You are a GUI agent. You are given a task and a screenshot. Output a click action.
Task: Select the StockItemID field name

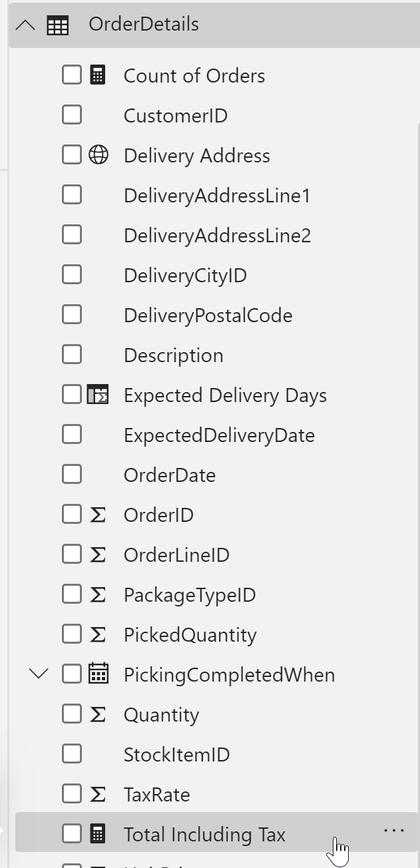176,755
